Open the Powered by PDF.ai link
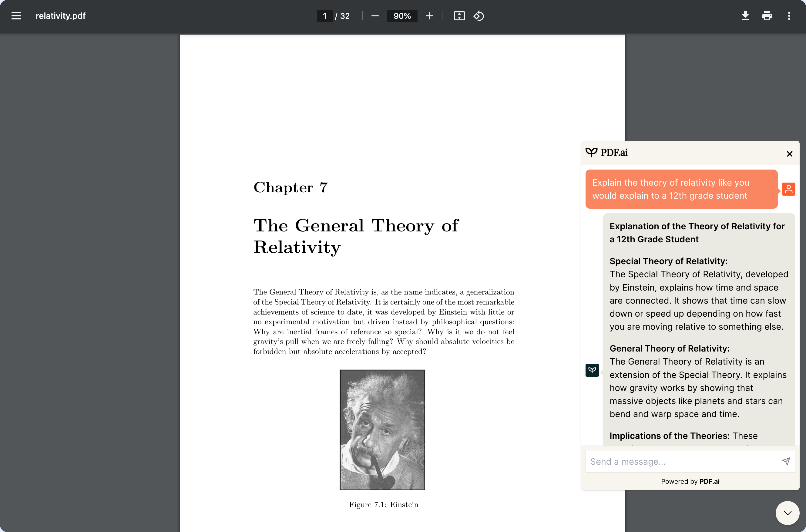Viewport: 806px width, 532px height. [709, 481]
